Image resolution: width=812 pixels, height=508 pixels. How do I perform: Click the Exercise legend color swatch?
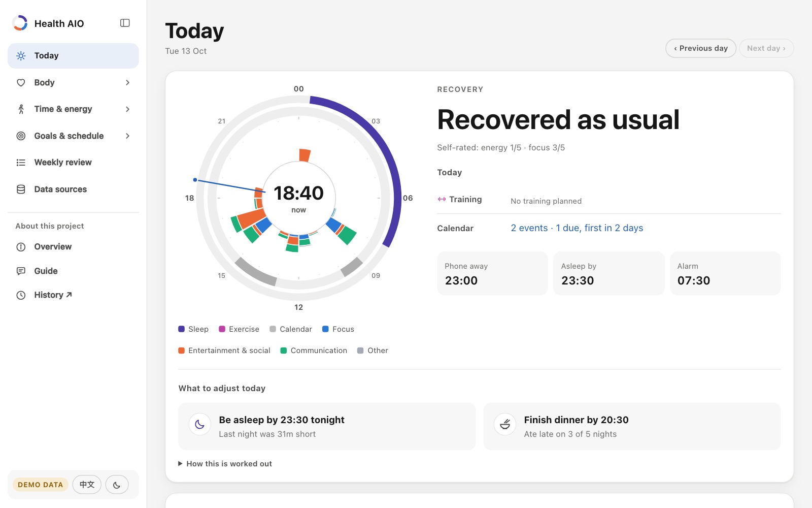click(x=222, y=329)
